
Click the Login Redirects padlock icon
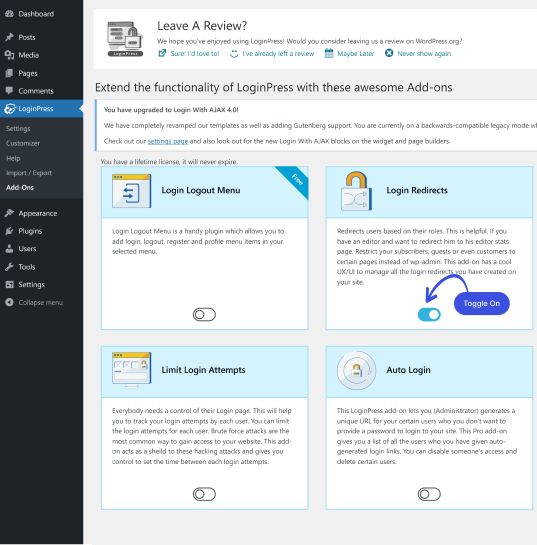point(357,191)
